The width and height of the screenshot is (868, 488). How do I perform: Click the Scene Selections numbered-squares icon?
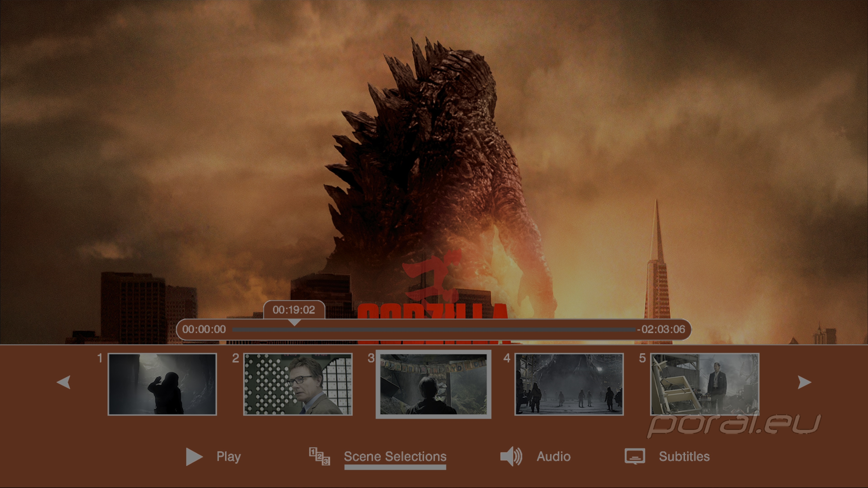(319, 456)
